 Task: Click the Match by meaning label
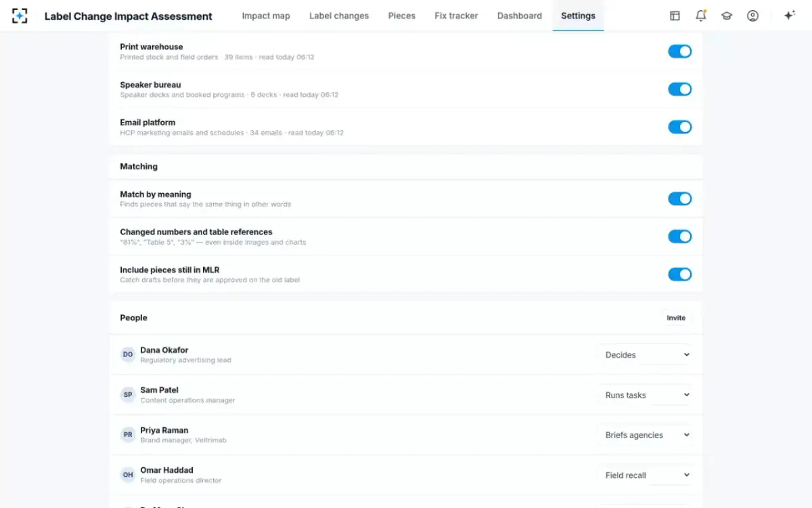[x=156, y=194]
